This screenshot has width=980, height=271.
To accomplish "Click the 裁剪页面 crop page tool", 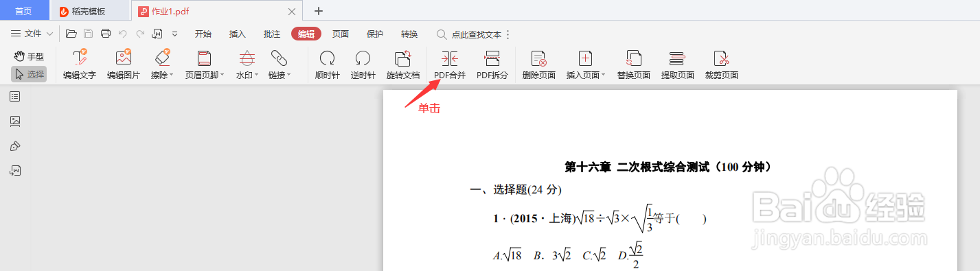I will click(721, 65).
